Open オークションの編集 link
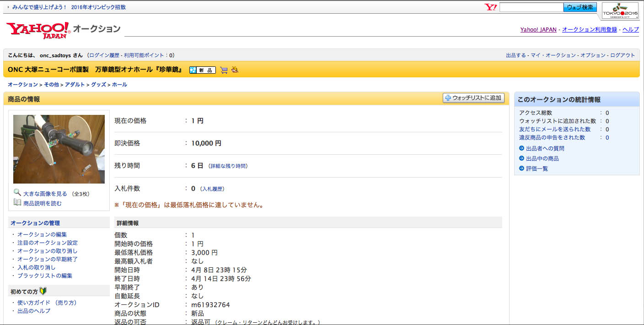644x325 pixels. pyautogui.click(x=42, y=234)
